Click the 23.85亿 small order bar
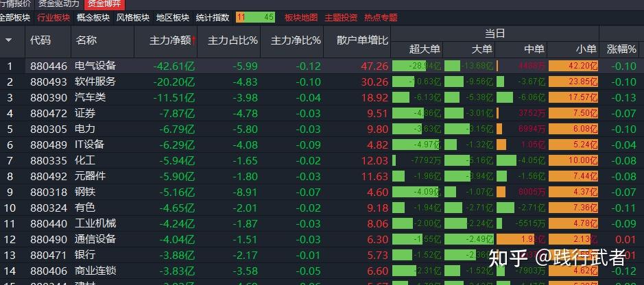The width and height of the screenshot is (644, 285). click(573, 82)
